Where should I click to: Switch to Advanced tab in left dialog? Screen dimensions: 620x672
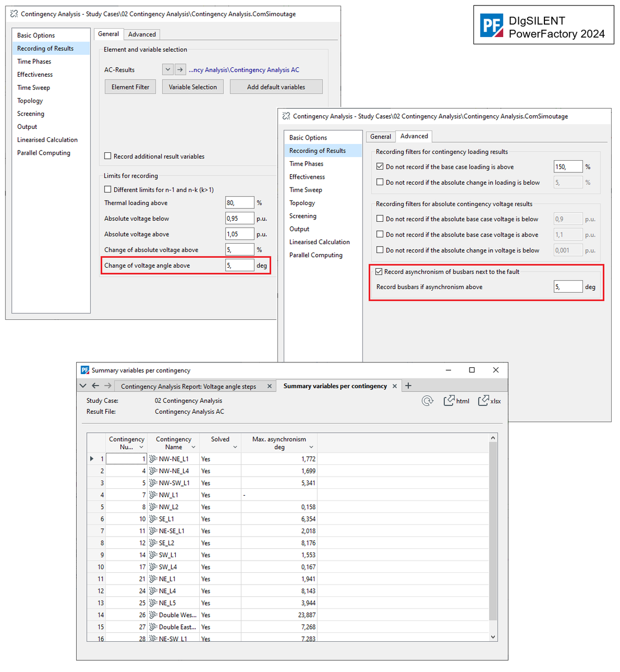[142, 34]
